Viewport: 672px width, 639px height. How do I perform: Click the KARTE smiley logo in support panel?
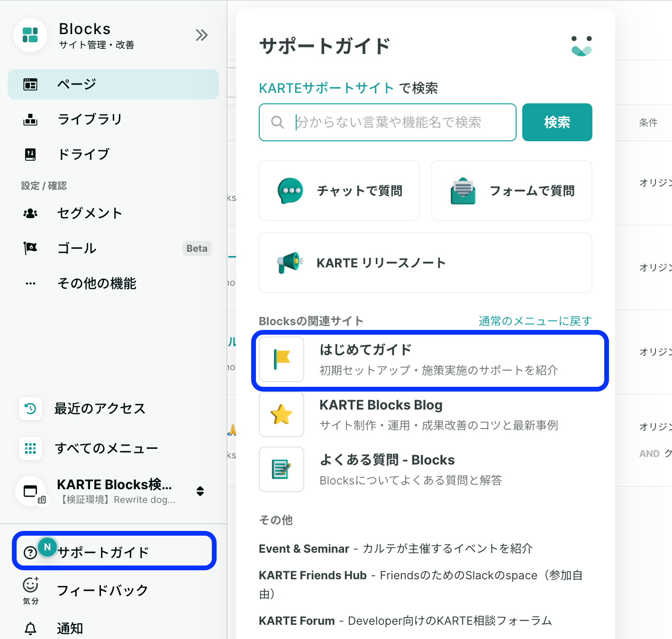coord(581,46)
